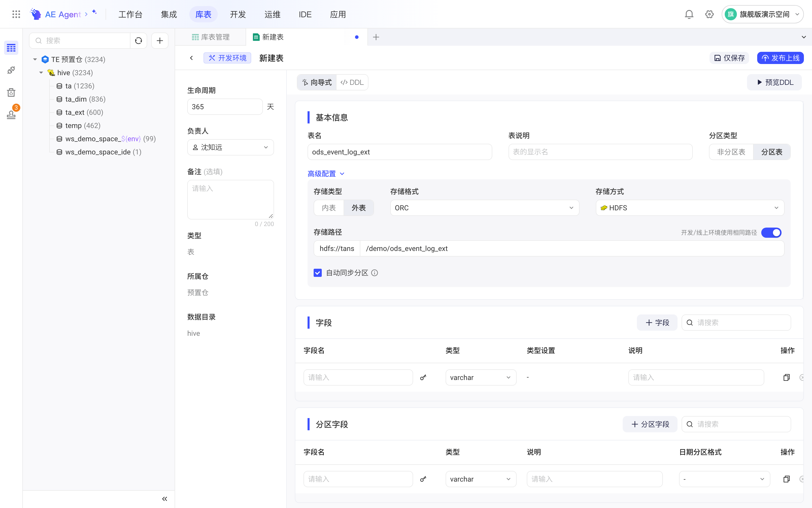
Task: Show info for 自动同步分区
Action: (375, 273)
